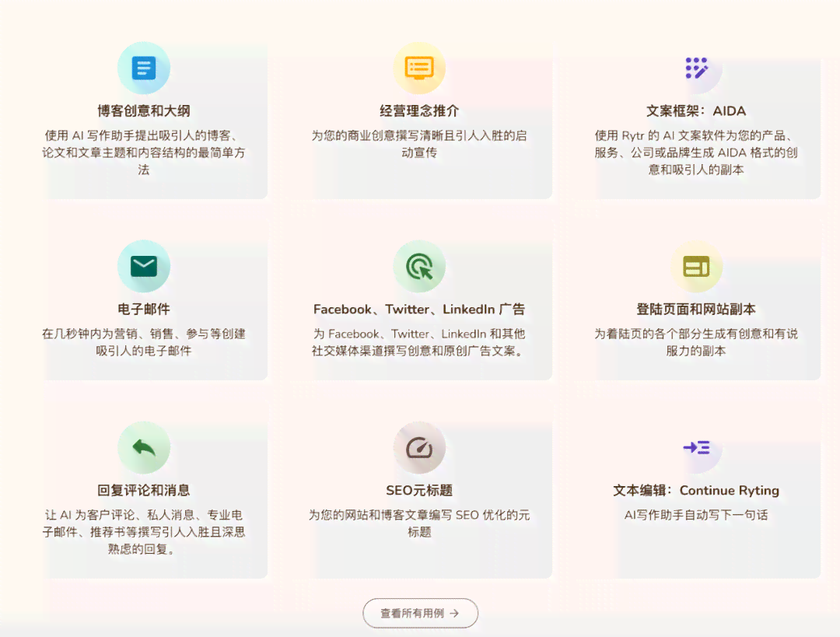This screenshot has height=637, width=840.
Task: Click description 为您的网站和博客文章编写 SEO
Action: click(419, 523)
